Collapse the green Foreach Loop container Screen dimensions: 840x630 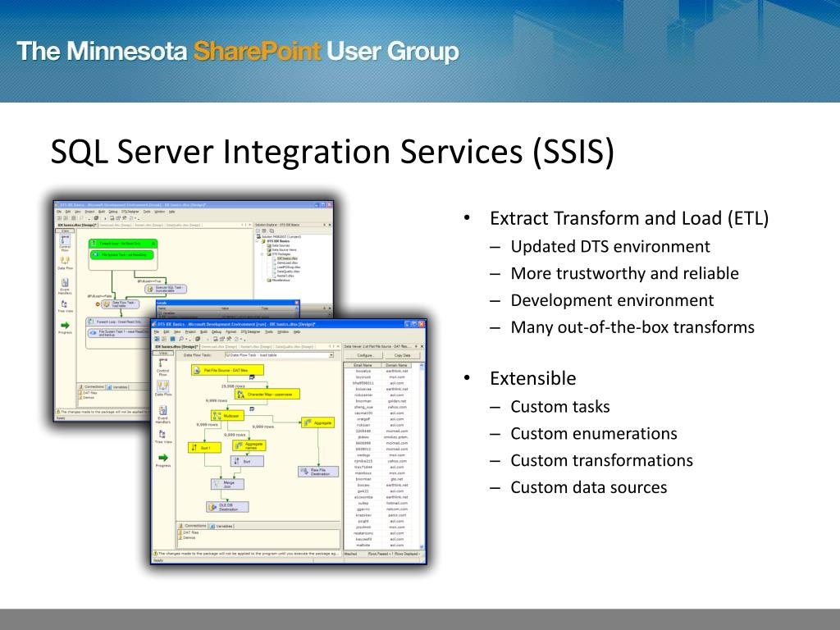153,244
